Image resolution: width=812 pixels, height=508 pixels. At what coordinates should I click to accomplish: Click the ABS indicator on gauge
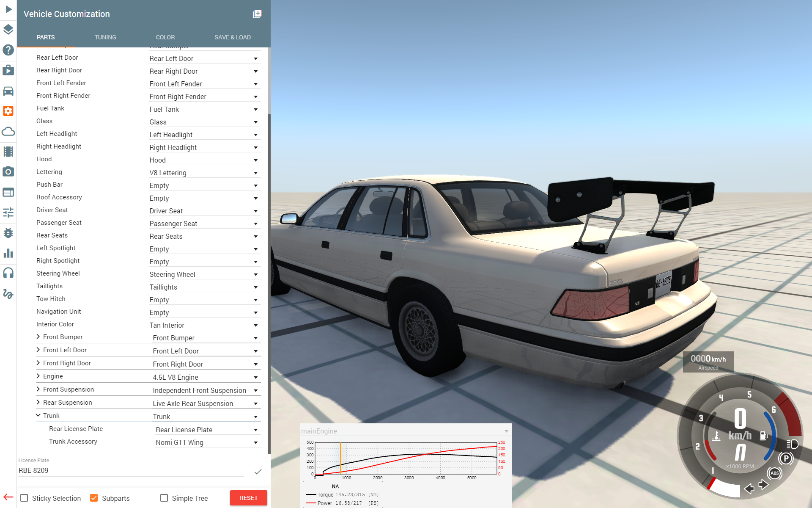click(774, 473)
